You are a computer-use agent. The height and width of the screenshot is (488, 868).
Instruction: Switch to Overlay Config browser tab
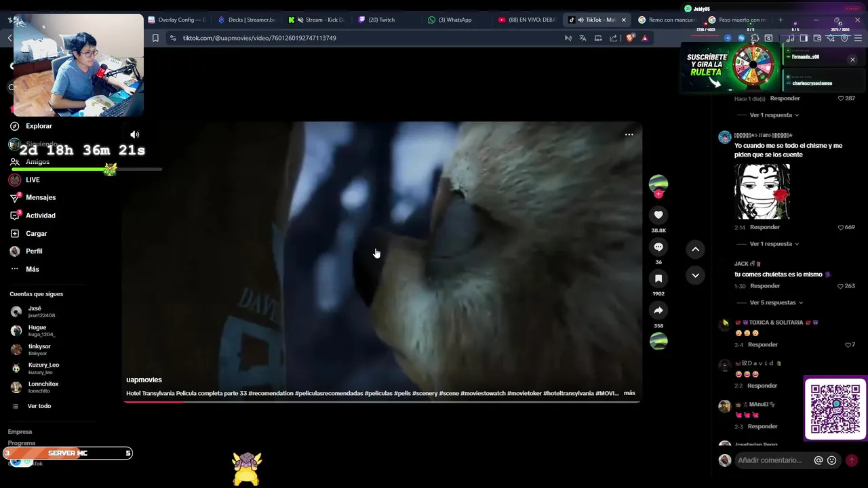177,20
